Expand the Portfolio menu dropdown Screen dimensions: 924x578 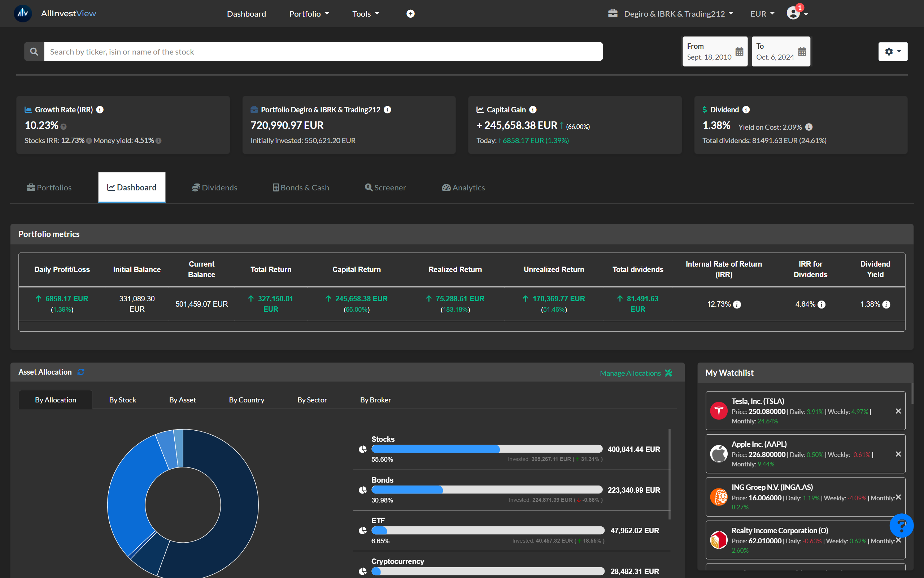coord(309,14)
